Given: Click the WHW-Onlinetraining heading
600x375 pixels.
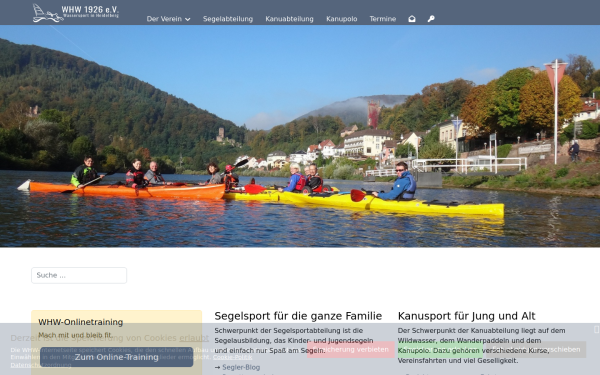Looking at the screenshot, I should [80, 322].
